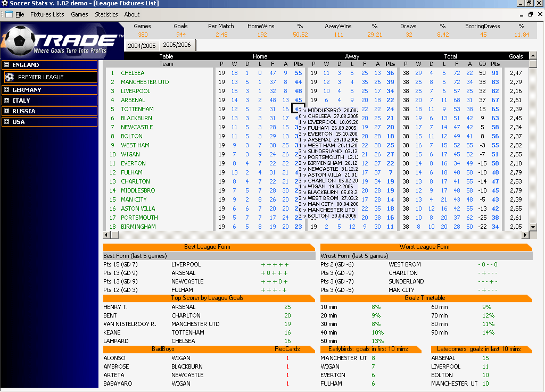Select LIVERPOOL in the league table
Image resolution: width=545 pixels, height=392 pixels.
[x=136, y=91]
